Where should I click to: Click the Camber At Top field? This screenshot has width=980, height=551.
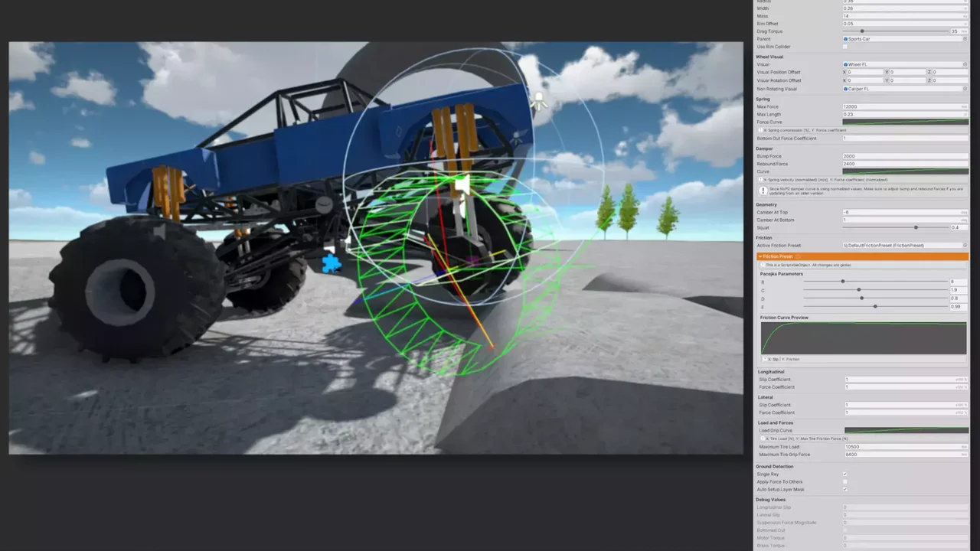point(906,212)
